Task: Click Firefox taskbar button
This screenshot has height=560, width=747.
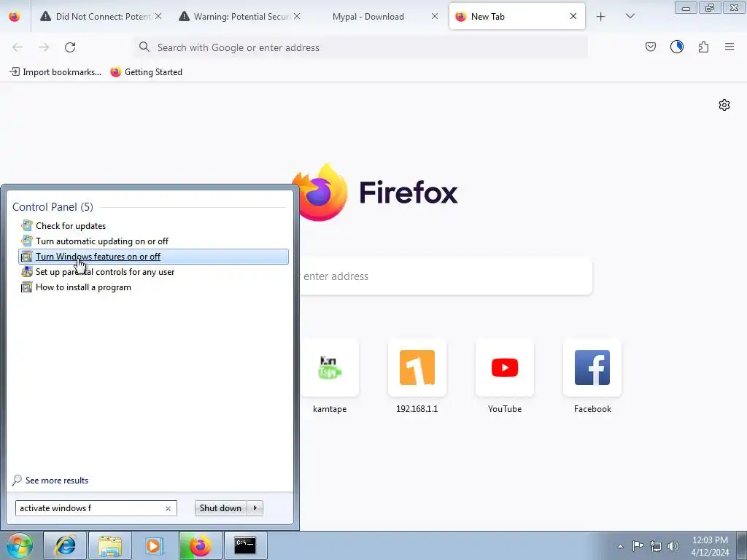Action: (x=200, y=545)
